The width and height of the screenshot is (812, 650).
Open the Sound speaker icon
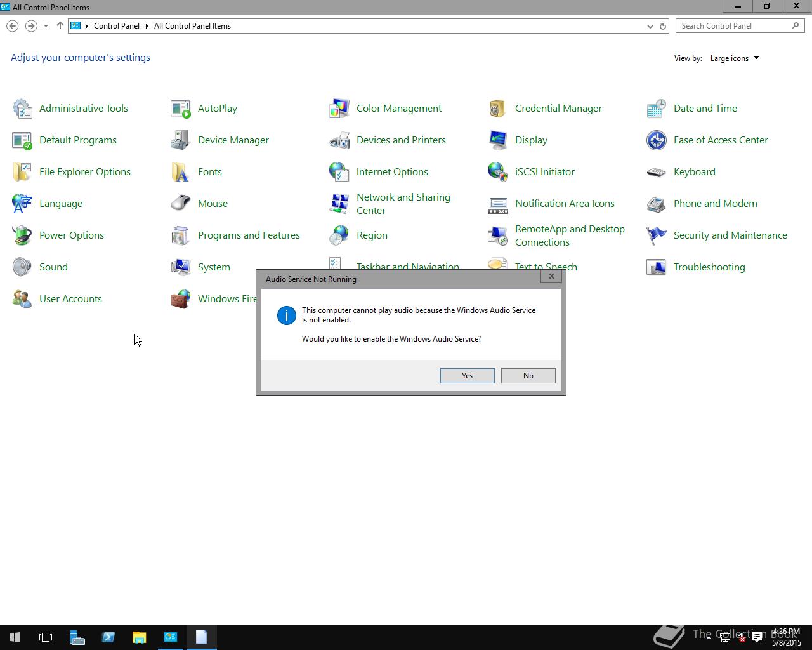pyautogui.click(x=22, y=267)
